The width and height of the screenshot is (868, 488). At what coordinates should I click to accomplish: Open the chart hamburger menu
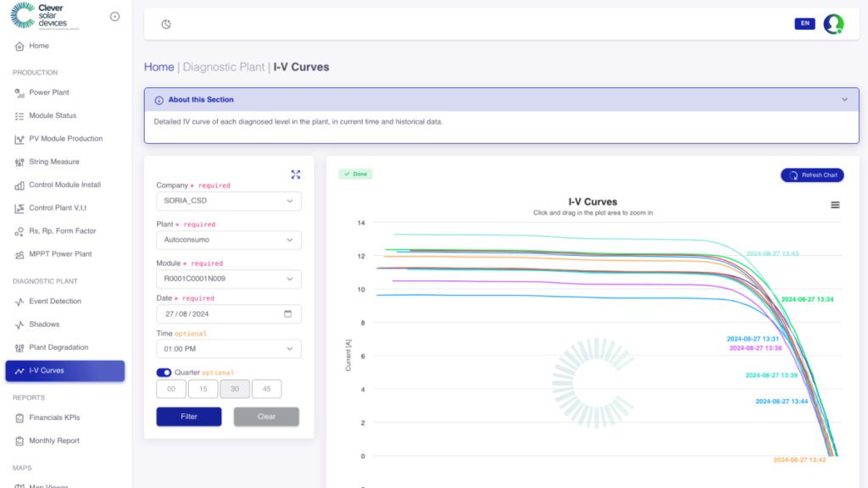tap(835, 205)
